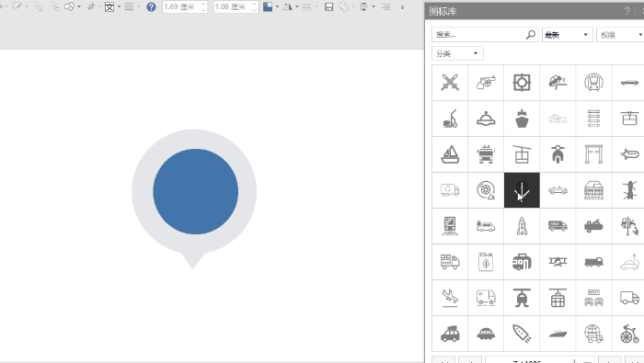Select the dark highlighted down-arrow icon
The height and width of the screenshot is (363, 644).
coord(522,190)
